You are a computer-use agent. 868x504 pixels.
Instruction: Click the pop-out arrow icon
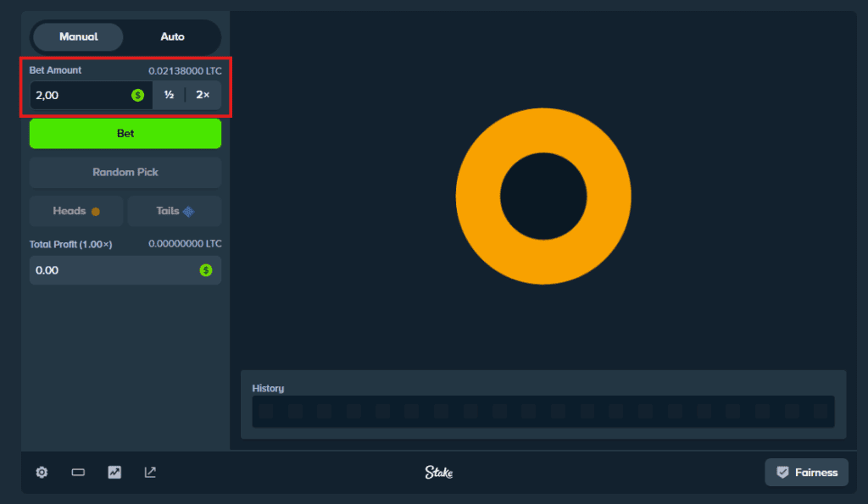(x=150, y=473)
